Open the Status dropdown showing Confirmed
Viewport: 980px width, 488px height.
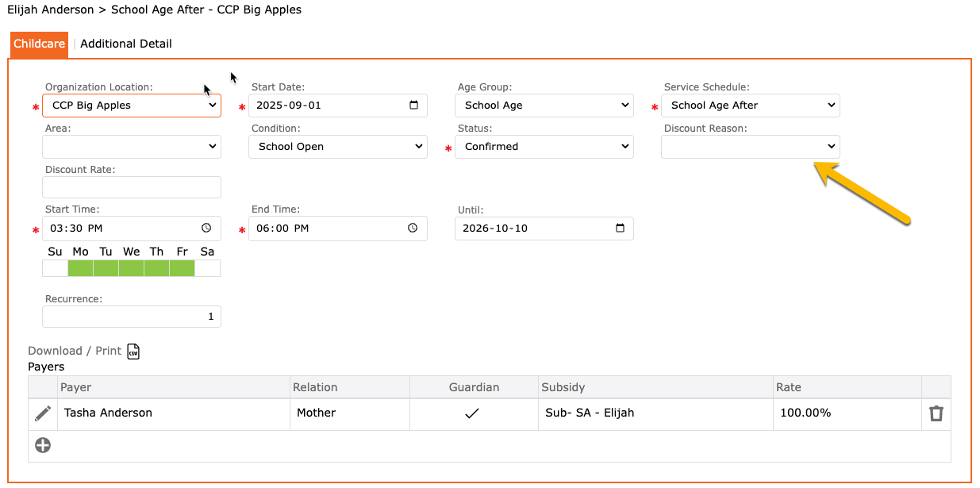click(x=544, y=147)
